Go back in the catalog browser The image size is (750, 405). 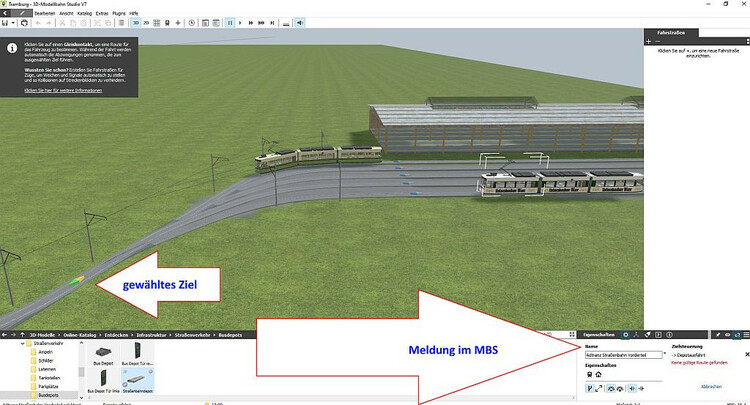(4, 335)
